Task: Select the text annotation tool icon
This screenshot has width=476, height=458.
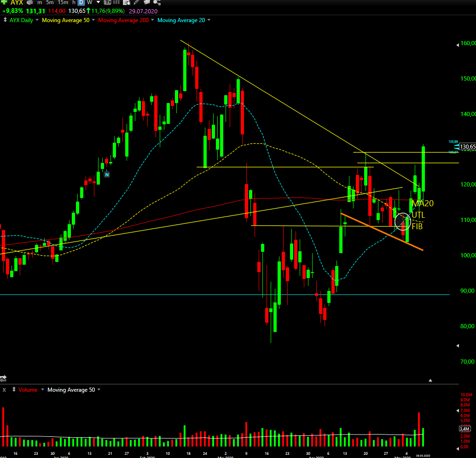Action: pos(107,2)
